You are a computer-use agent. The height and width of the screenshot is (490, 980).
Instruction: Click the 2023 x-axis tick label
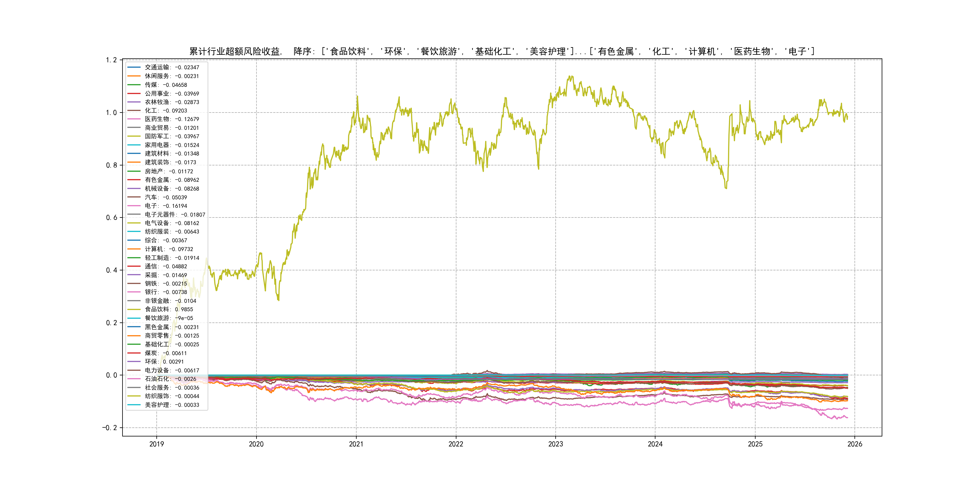555,444
